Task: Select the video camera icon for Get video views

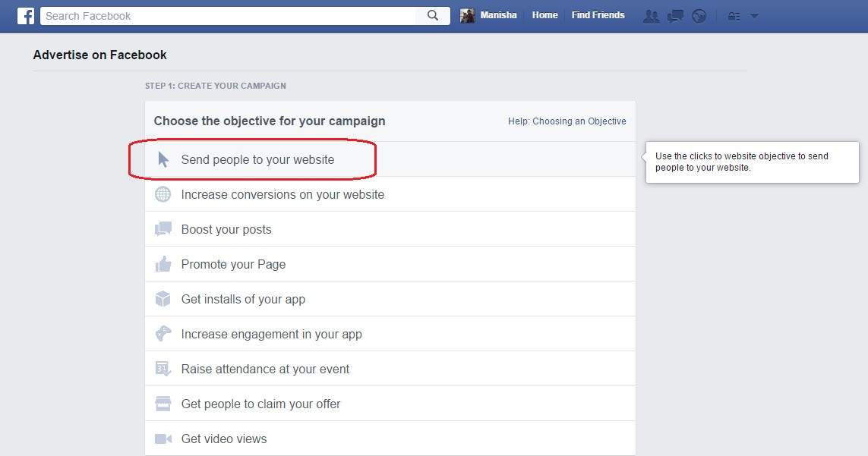Action: point(163,439)
